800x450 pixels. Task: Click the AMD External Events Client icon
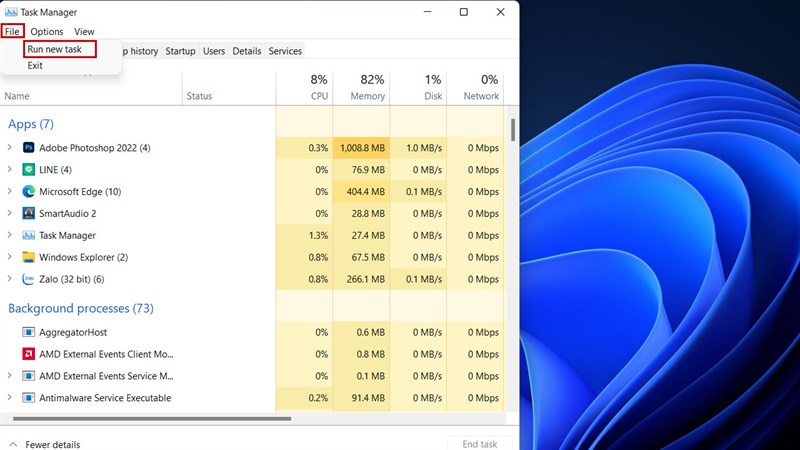tap(29, 354)
